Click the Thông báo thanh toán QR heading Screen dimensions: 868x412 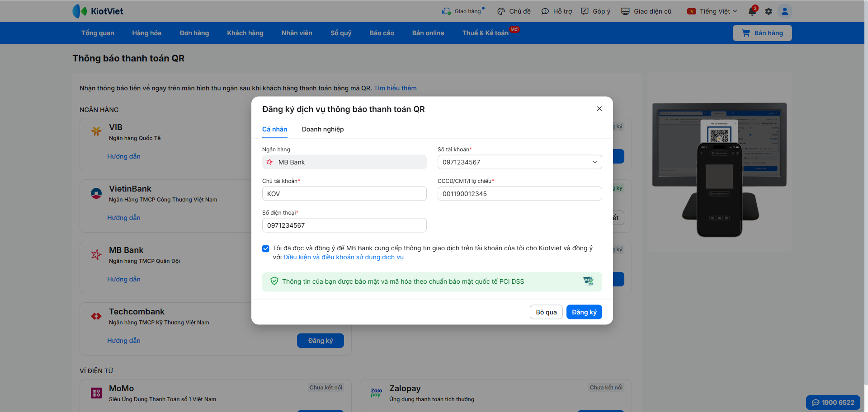pyautogui.click(x=128, y=58)
